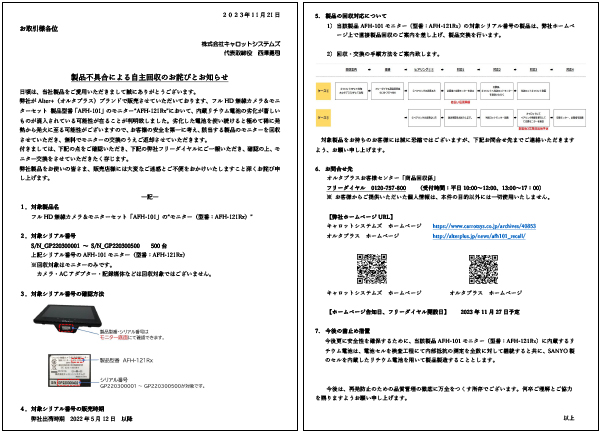Click the QR code above オルタプラス ホームページ
The image size is (600, 436).
483,269
